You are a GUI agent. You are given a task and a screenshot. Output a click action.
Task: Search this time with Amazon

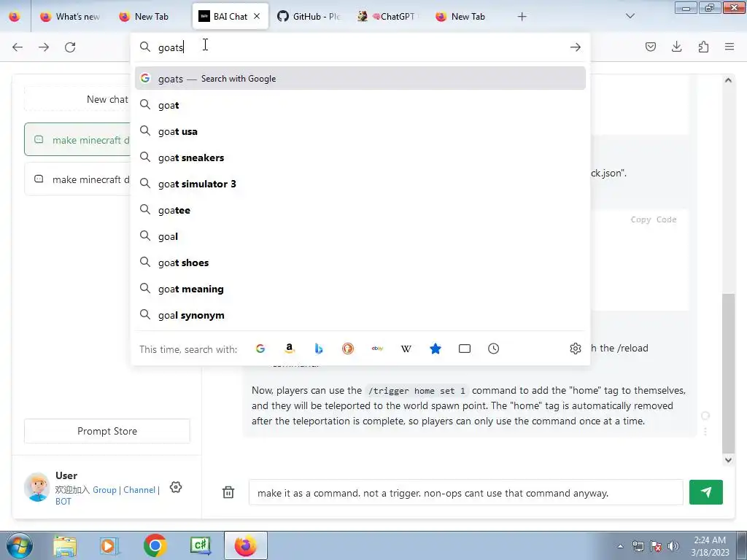coord(289,349)
